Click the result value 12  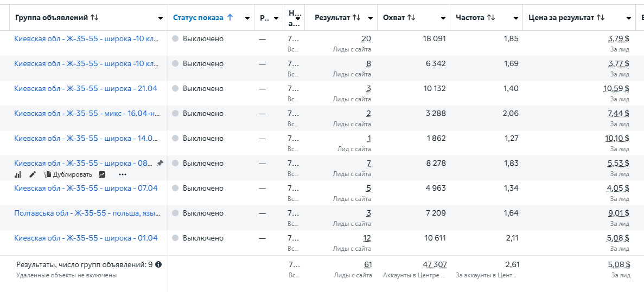(367, 238)
